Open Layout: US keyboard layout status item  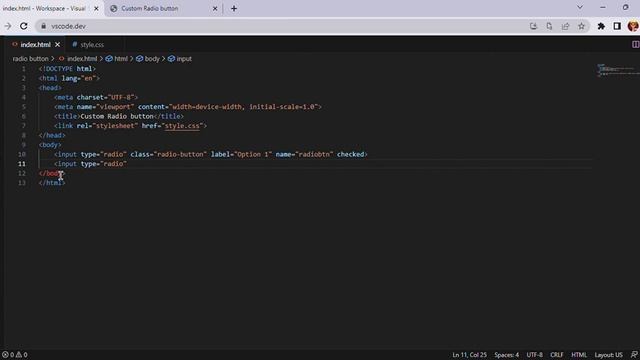pos(609,355)
